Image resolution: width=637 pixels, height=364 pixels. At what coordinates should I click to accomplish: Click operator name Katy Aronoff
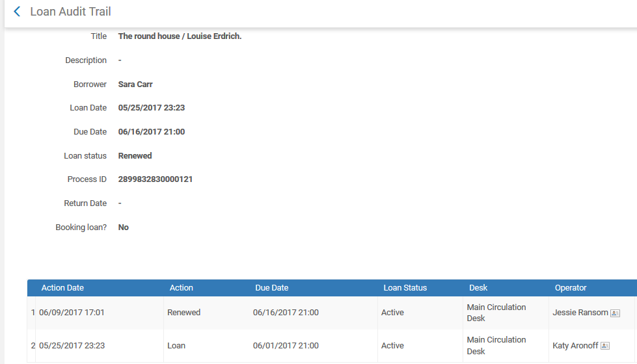575,346
